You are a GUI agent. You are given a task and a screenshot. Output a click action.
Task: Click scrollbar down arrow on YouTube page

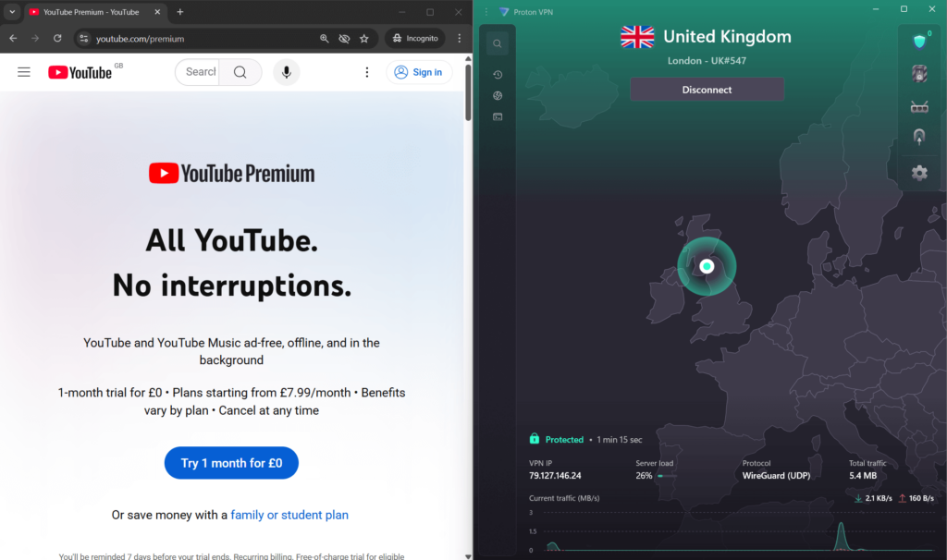point(468,556)
